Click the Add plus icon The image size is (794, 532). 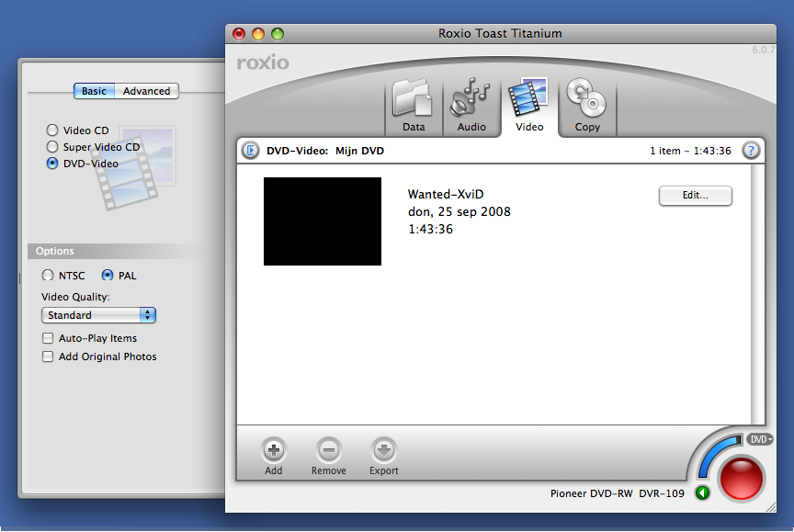click(274, 450)
